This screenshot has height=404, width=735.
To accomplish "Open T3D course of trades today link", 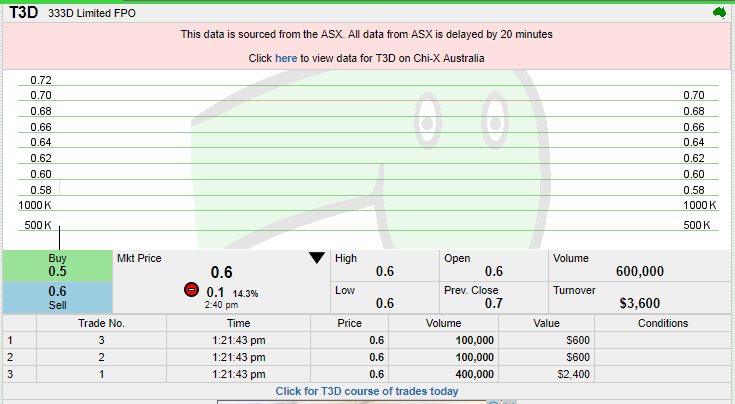I will click(367, 391).
